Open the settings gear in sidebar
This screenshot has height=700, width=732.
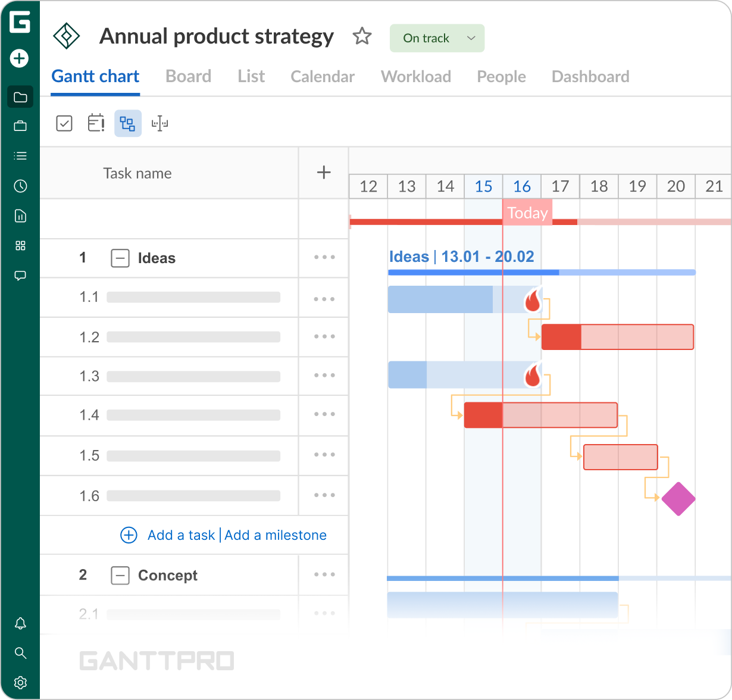pos(20,682)
